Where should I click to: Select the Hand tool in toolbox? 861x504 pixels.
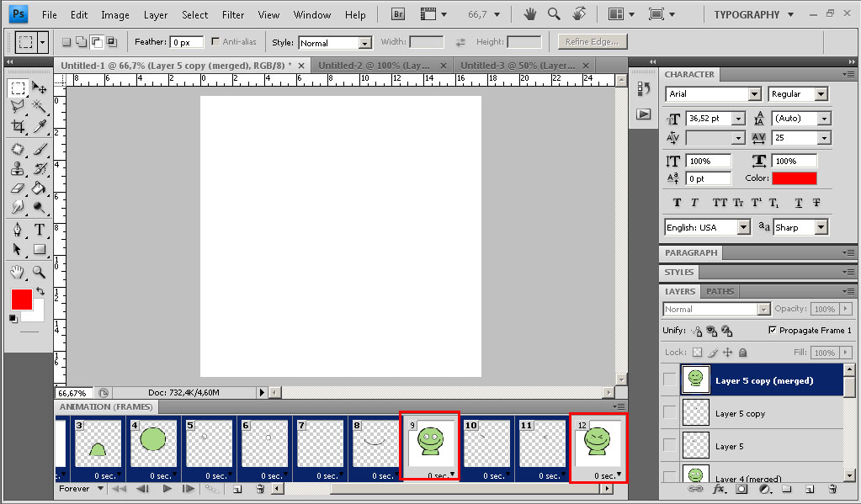click(18, 272)
